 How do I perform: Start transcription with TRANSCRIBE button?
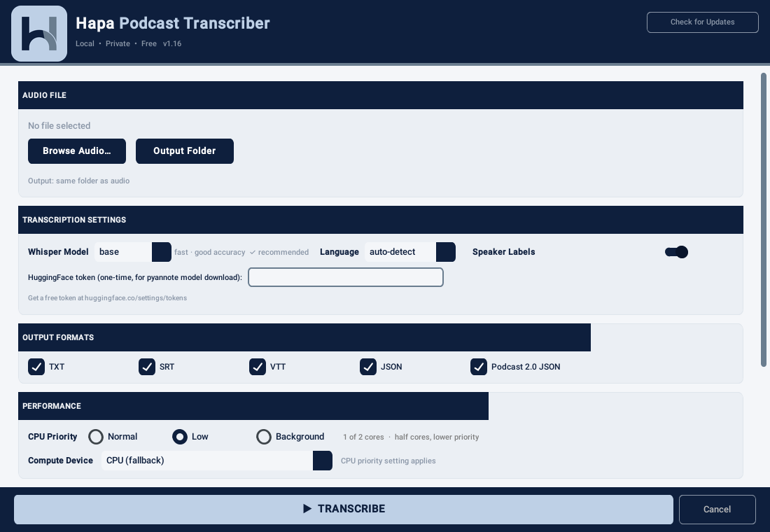point(343,509)
